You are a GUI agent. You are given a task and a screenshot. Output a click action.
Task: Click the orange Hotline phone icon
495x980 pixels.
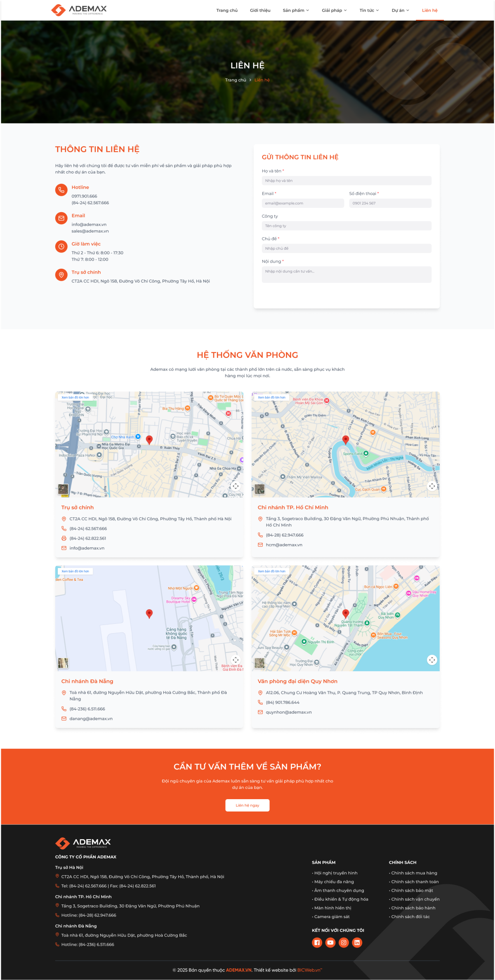pos(61,190)
